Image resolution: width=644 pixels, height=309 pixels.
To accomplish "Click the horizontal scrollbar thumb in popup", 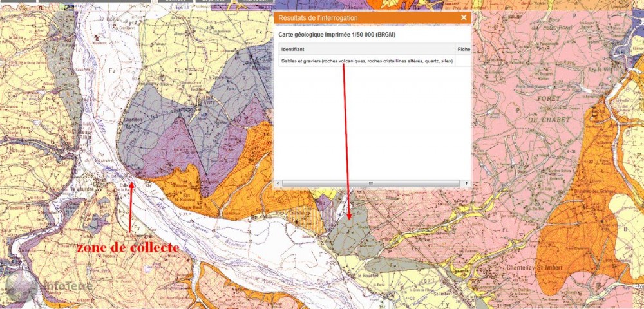I will point(370,183).
